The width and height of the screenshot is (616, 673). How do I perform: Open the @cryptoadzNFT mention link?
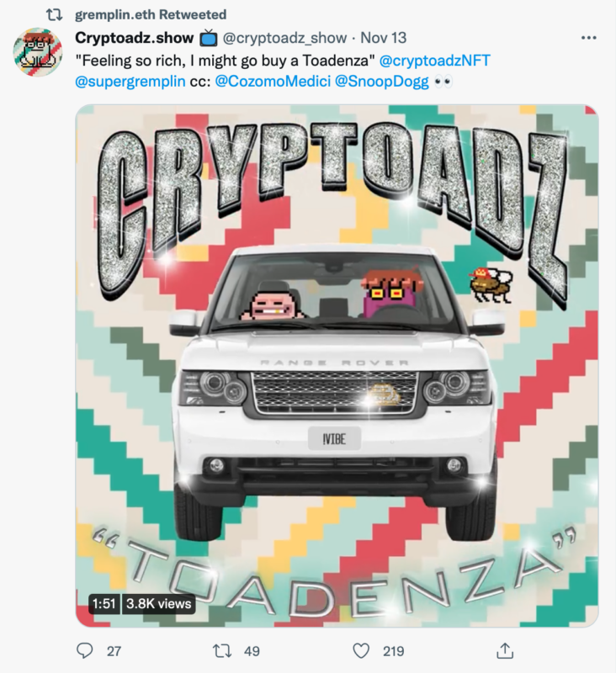click(x=434, y=61)
